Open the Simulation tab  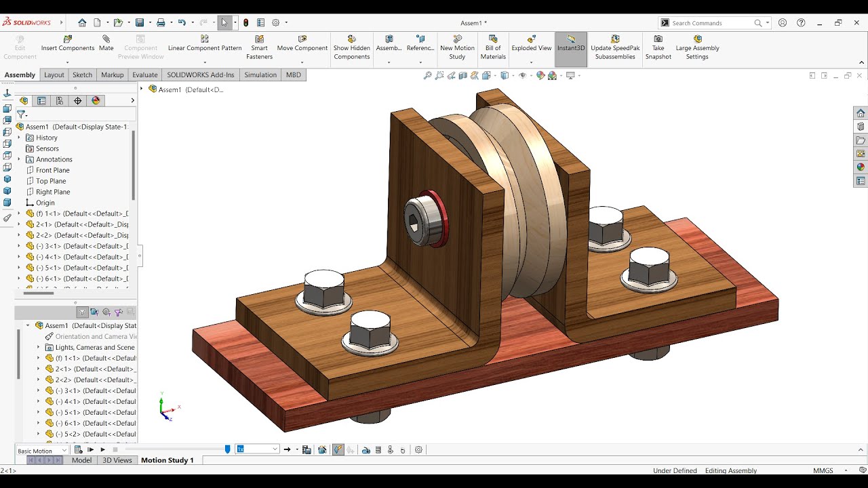point(260,75)
